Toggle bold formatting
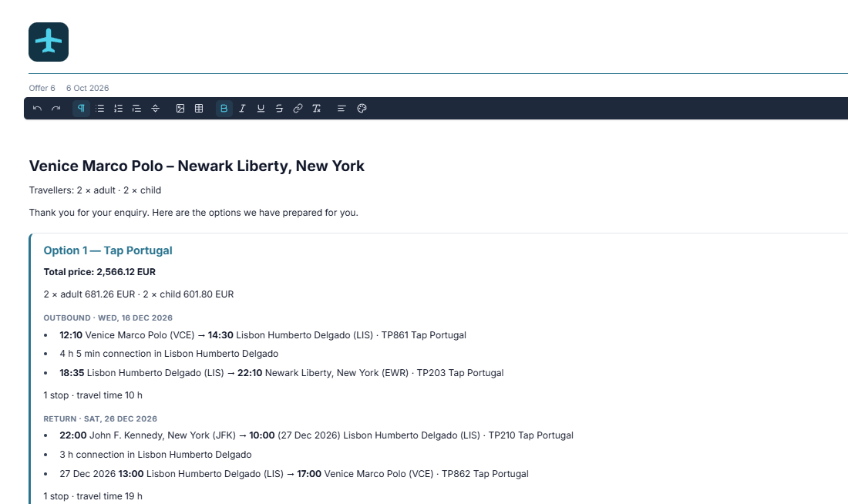This screenshot has width=848, height=504. (x=224, y=108)
